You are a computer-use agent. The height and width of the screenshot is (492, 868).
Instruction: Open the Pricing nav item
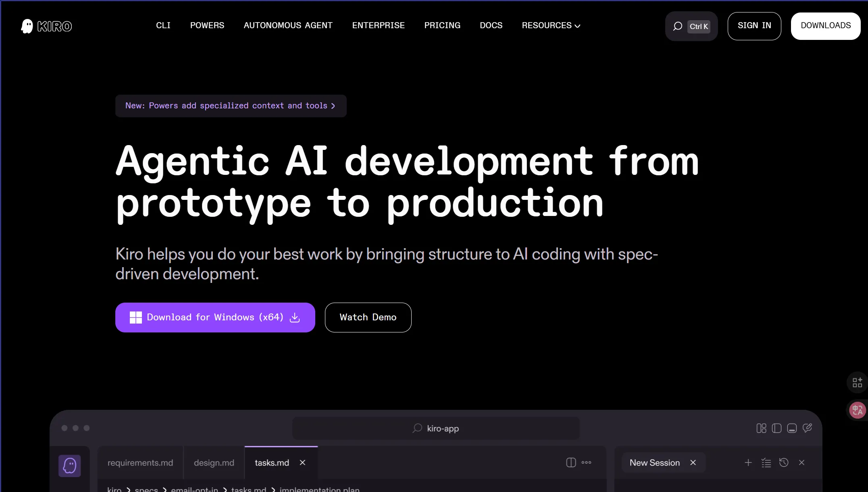442,25
